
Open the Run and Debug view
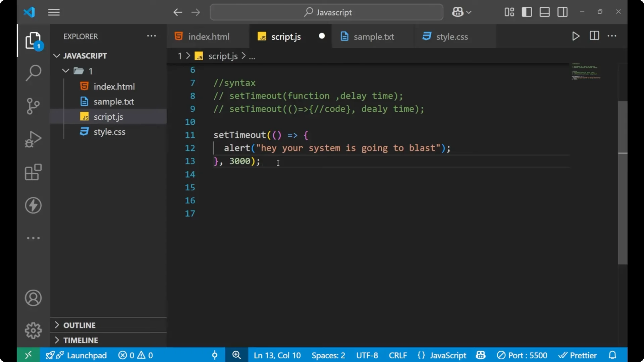coord(33,139)
